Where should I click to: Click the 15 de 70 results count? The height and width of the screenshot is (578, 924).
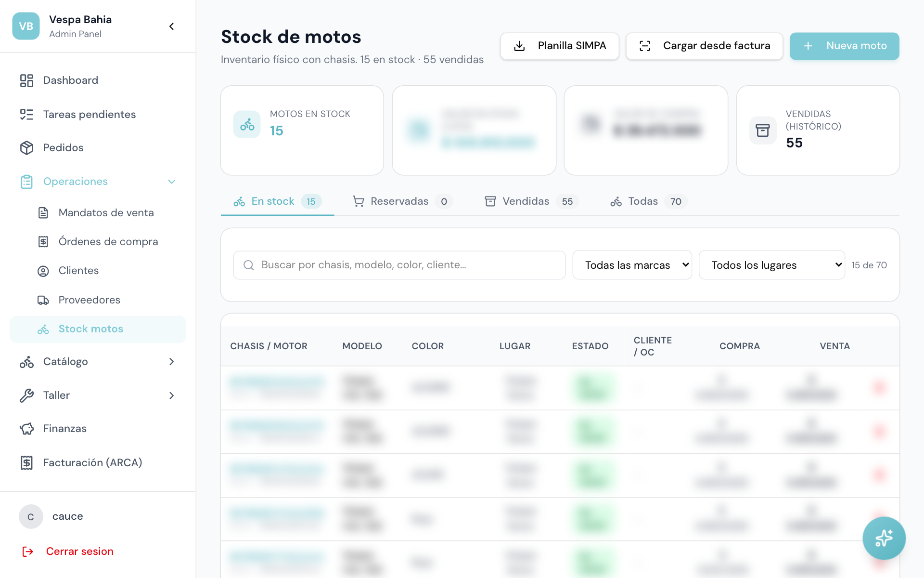point(869,265)
